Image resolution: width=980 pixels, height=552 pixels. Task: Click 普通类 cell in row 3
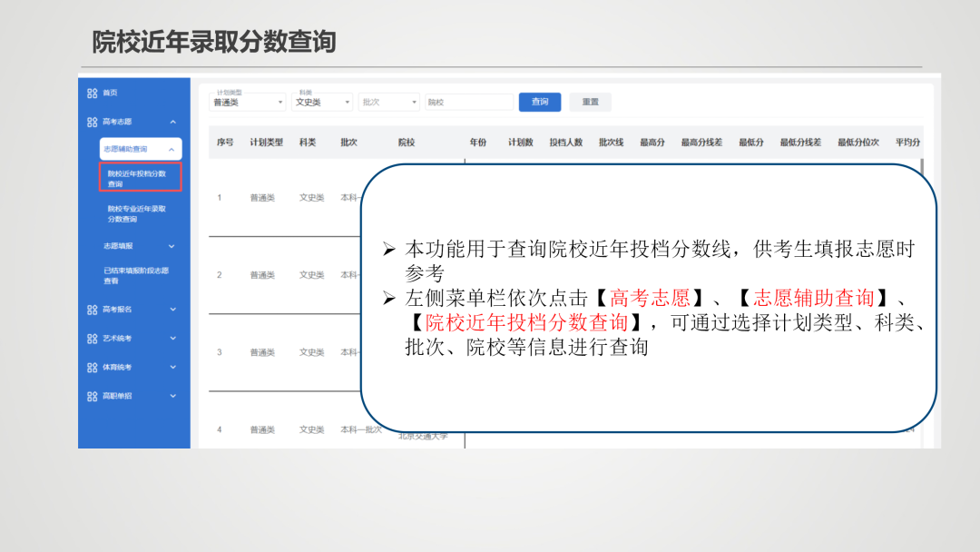point(262,352)
